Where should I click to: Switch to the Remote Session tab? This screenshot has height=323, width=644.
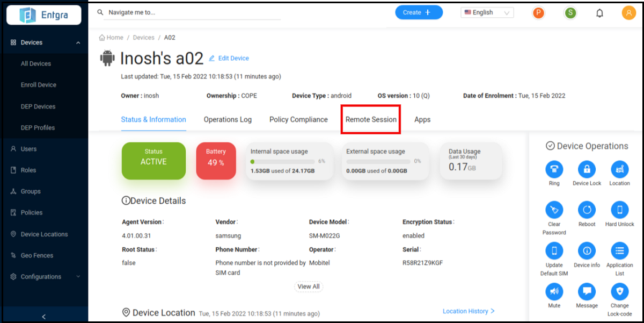coord(371,119)
